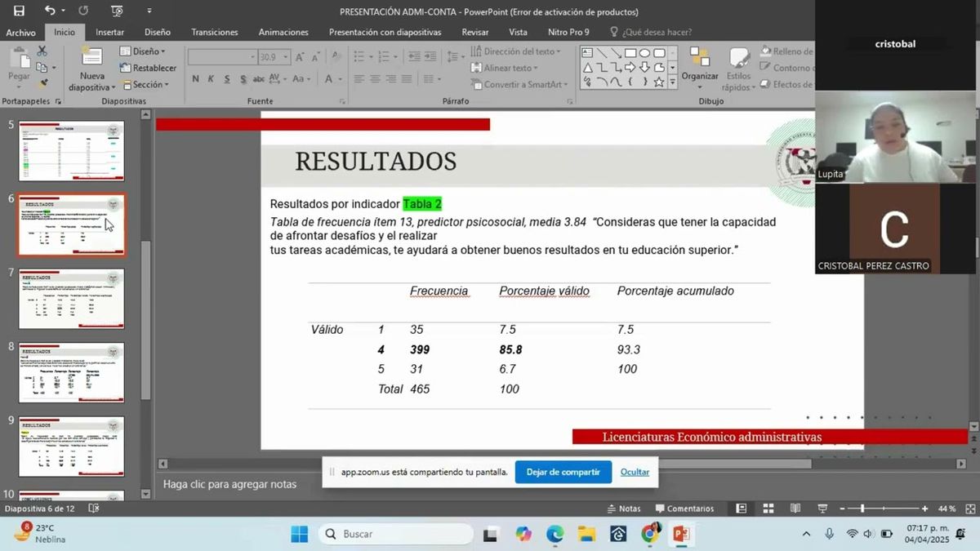The height and width of the screenshot is (551, 980).
Task: Select the triangle shape in gallery
Action: (587, 68)
